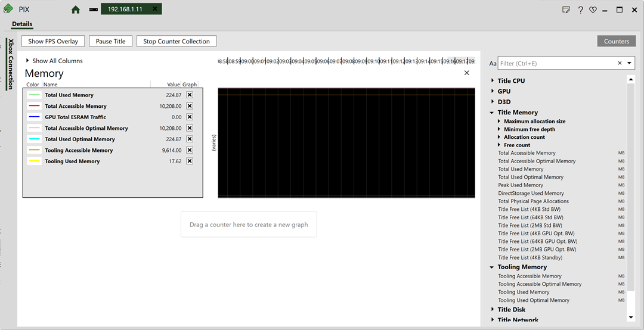Image resolution: width=644 pixels, height=330 pixels.
Task: Click counter list scrollbar up arrow
Action: (x=631, y=79)
